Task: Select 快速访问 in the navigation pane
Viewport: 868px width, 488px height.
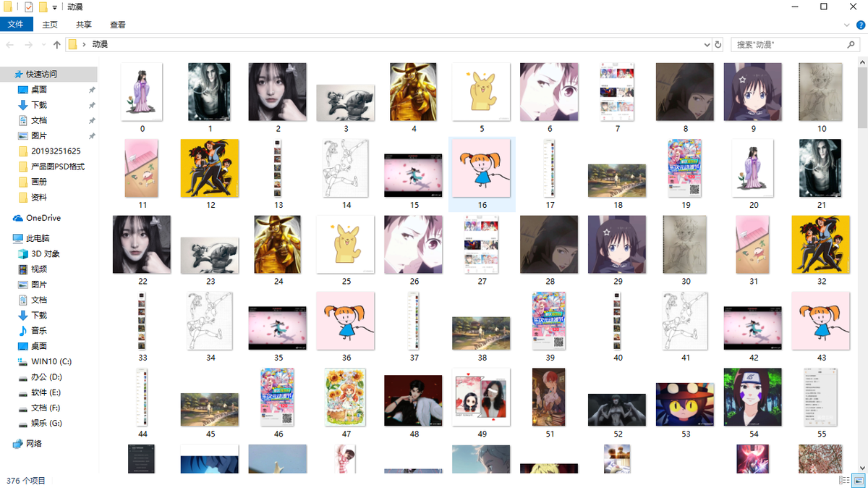Action: click(x=48, y=74)
